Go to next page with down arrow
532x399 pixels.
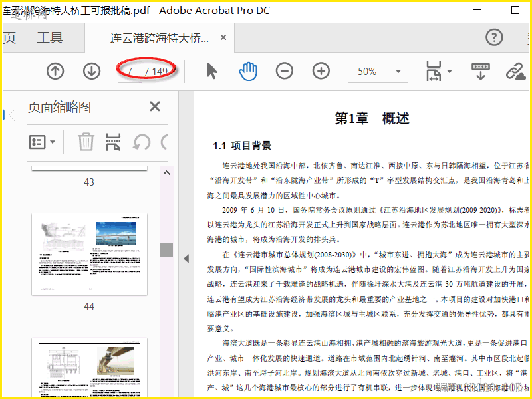pyautogui.click(x=92, y=71)
